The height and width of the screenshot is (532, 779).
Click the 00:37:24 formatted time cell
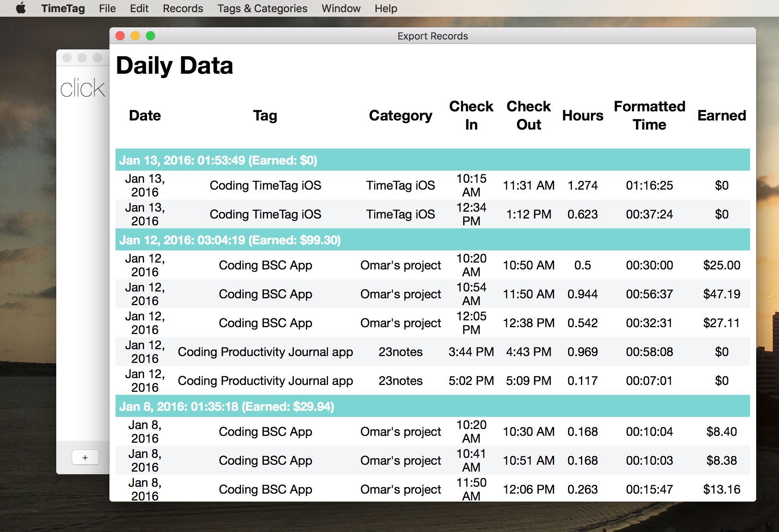(649, 214)
